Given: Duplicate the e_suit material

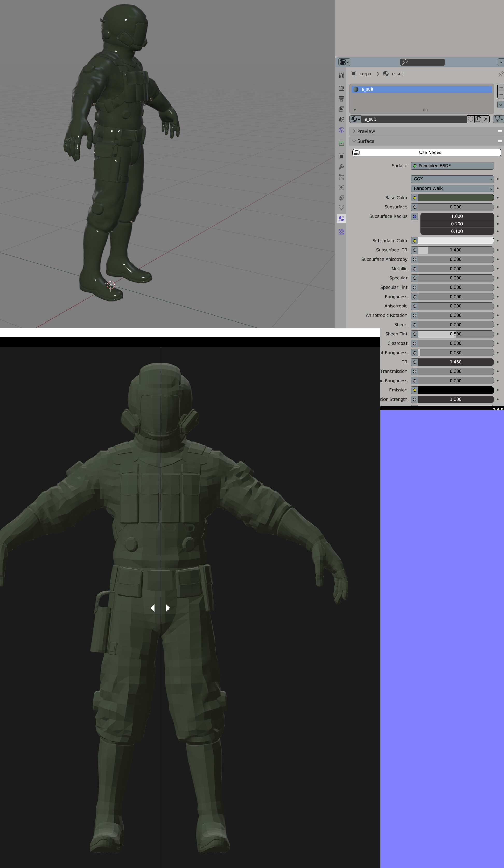Looking at the screenshot, I should (x=478, y=119).
